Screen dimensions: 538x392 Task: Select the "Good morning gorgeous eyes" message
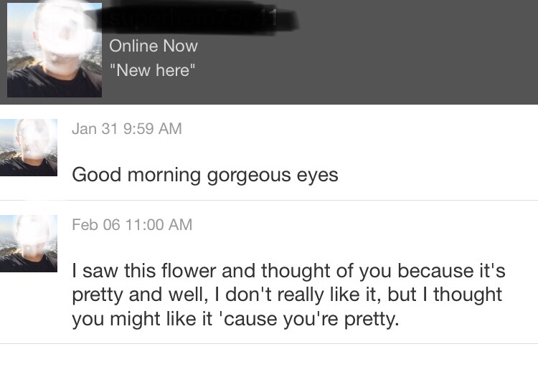204,175
